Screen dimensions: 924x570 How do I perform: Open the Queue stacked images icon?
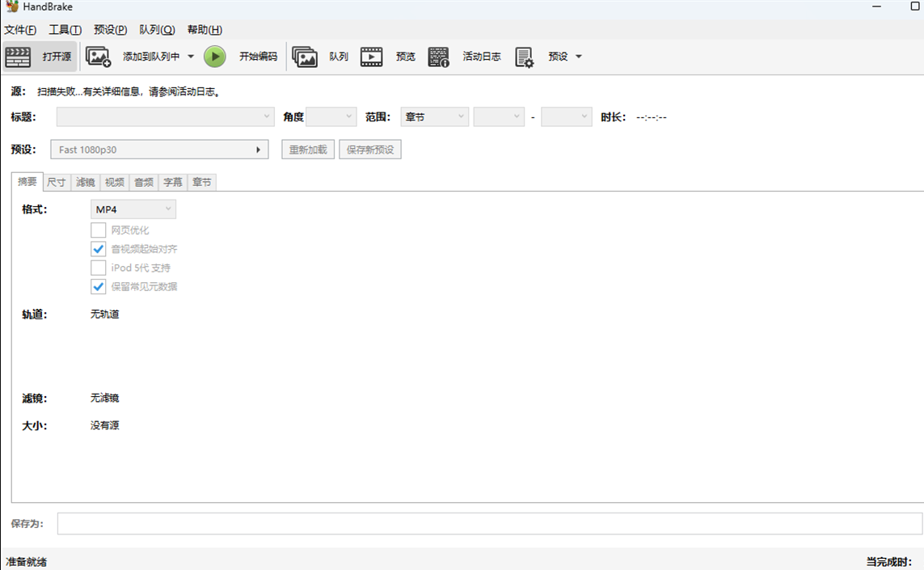pos(304,57)
